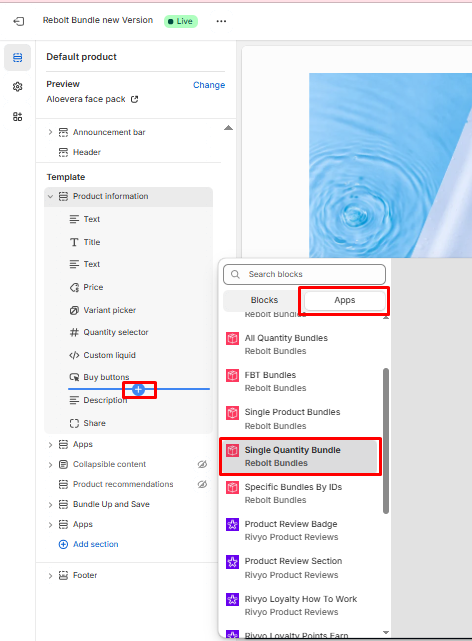Click the Specific Bundles By IDs icon
The height and width of the screenshot is (641, 472).
[x=233, y=487]
